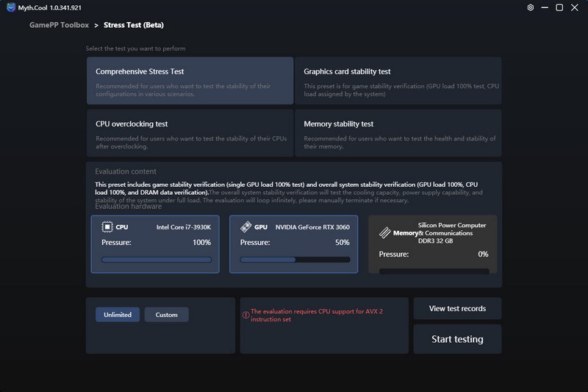Click the Memory pressure 0% value
The height and width of the screenshot is (392, 588).
tap(483, 254)
